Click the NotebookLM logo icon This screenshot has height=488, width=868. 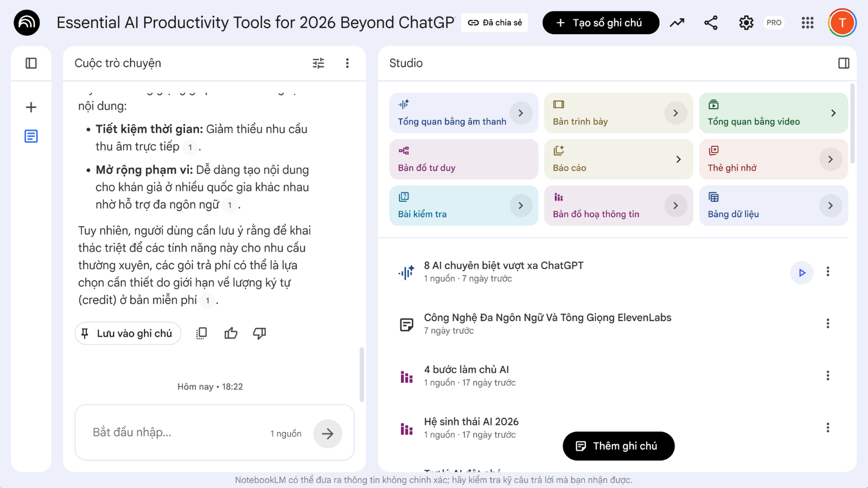click(27, 23)
